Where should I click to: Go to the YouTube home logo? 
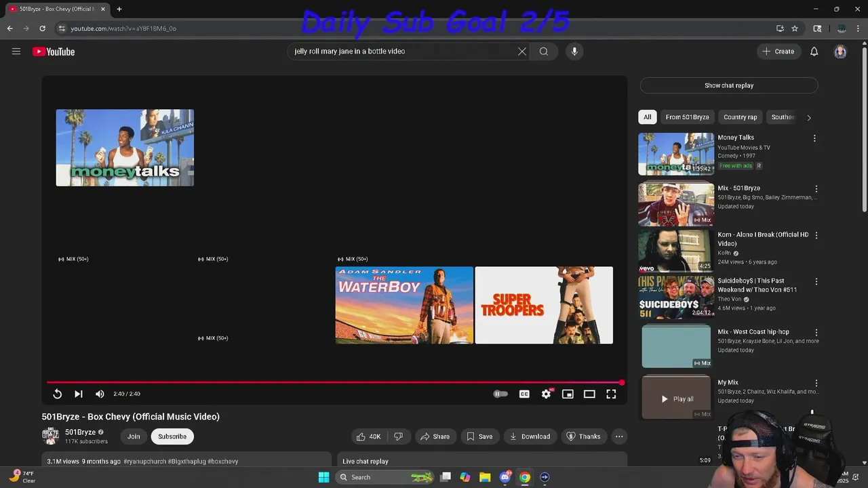54,52
